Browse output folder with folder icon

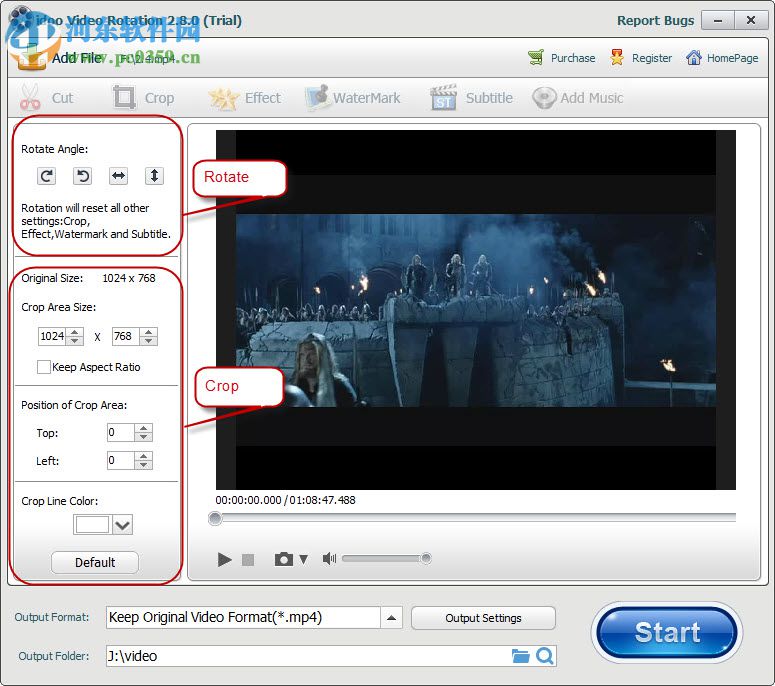(520, 656)
